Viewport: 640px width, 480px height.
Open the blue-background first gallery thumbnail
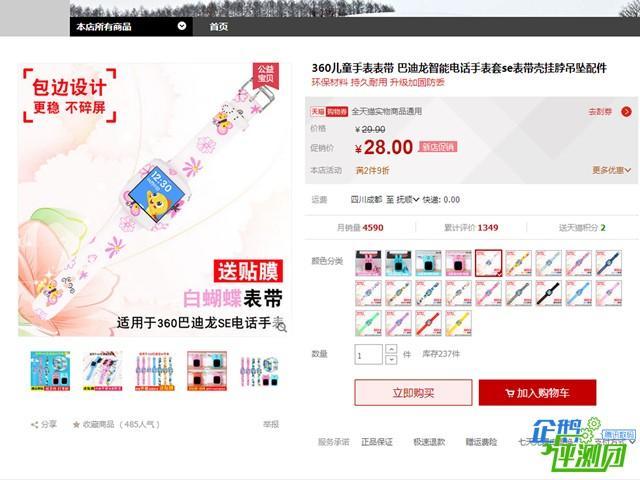(50, 371)
